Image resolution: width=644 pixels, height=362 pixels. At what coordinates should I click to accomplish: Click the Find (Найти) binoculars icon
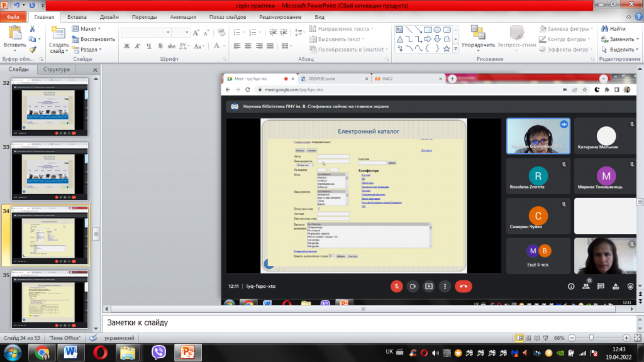pos(604,28)
